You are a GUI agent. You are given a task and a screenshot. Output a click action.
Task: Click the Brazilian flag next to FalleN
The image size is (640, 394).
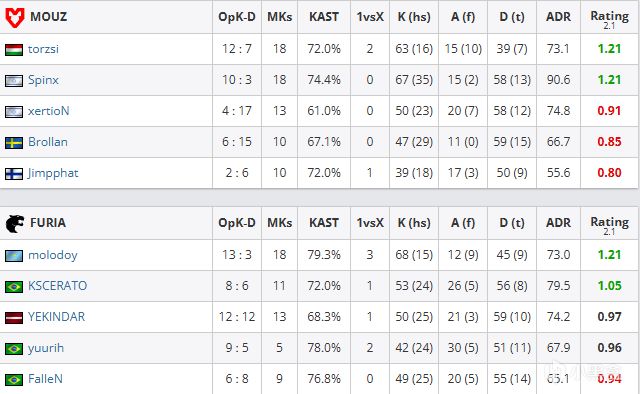(x=14, y=380)
